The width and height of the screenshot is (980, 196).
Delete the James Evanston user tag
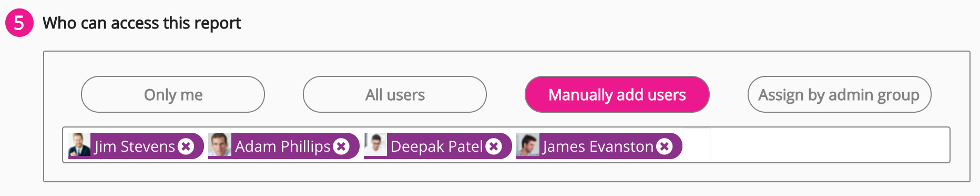point(665,146)
